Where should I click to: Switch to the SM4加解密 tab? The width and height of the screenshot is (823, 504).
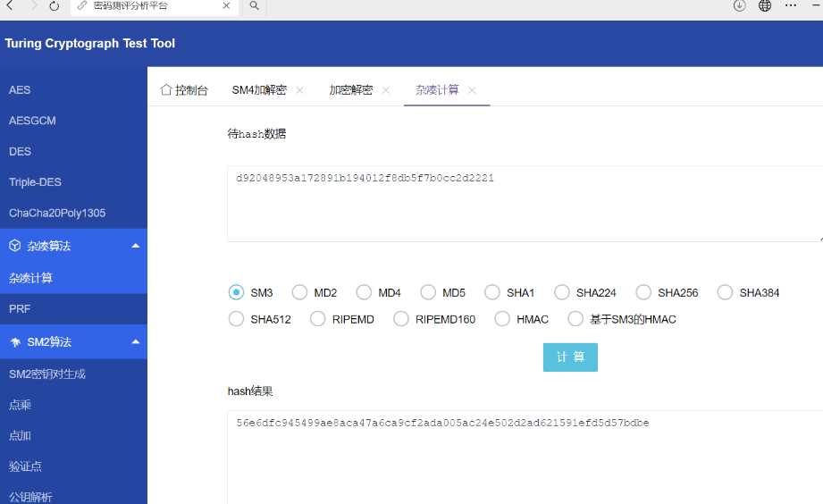[x=259, y=90]
